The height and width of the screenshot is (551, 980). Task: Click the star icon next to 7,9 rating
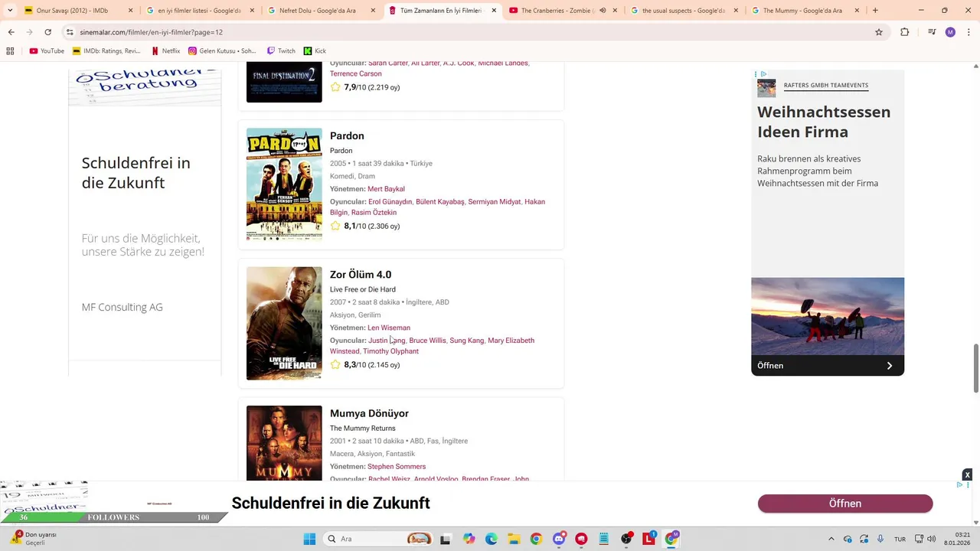335,87
